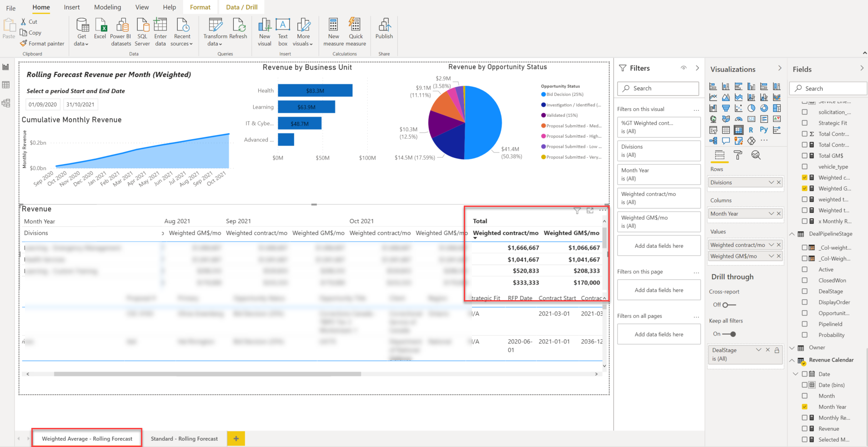Choose the R script visual icon
This screenshot has height=447, width=868.
point(751,130)
